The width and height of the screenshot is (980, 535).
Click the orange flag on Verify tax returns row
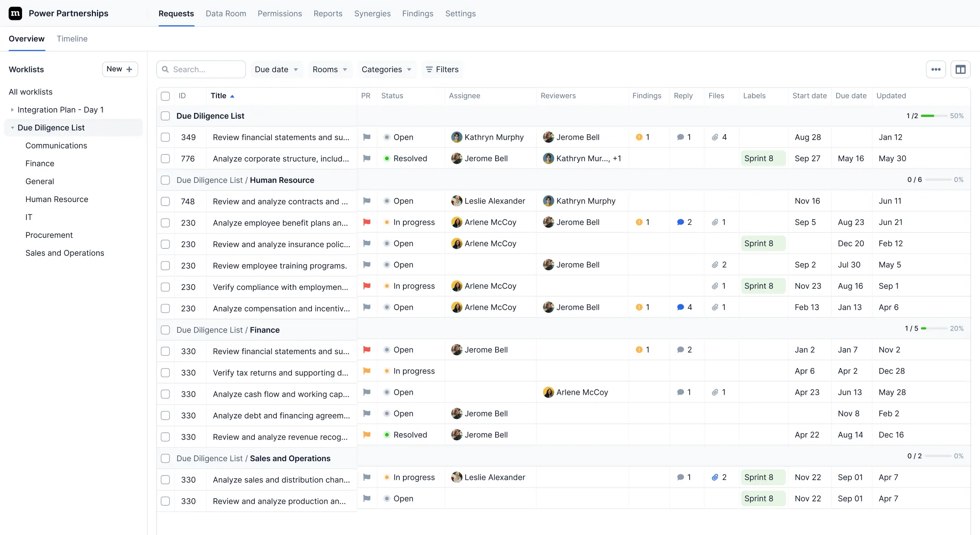pyautogui.click(x=367, y=371)
